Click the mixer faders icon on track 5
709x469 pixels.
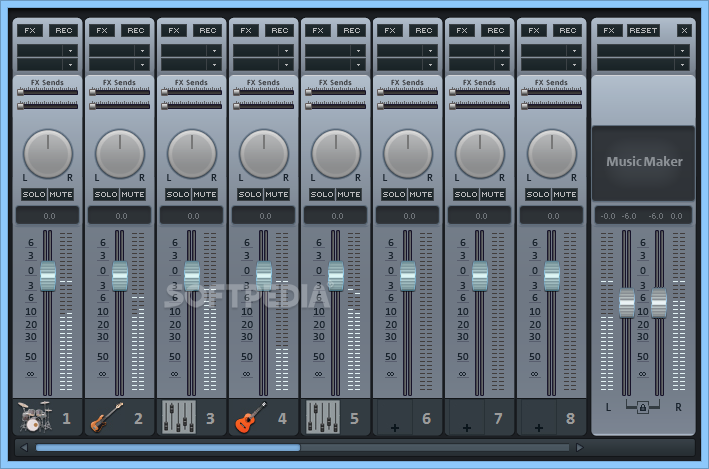pos(323,417)
